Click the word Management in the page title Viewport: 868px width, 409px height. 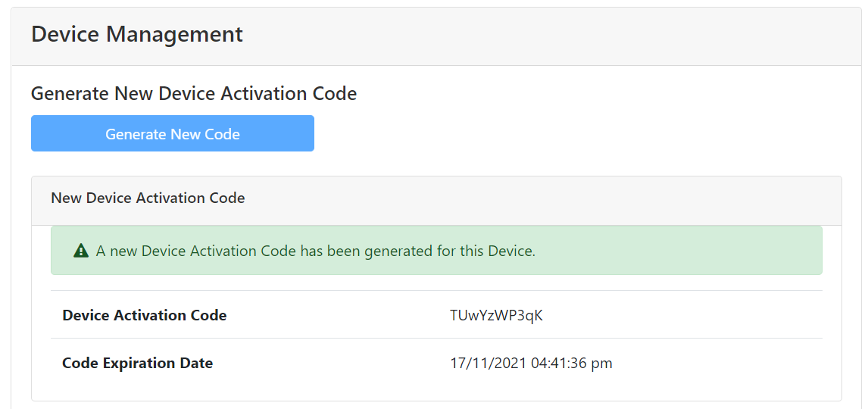point(175,34)
